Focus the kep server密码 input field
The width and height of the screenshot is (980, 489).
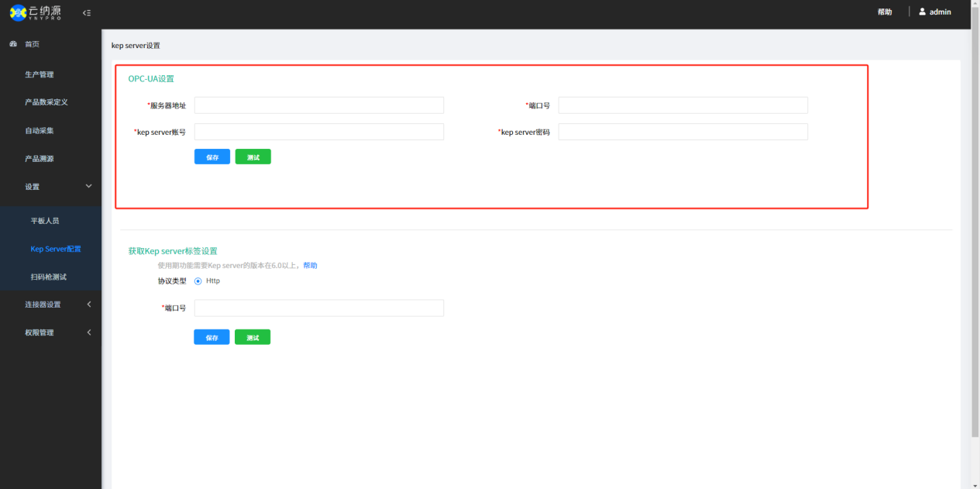point(683,132)
